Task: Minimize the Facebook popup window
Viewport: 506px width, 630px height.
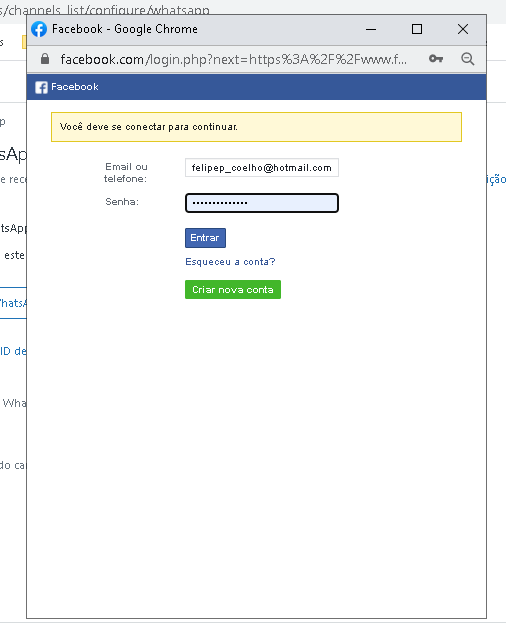Action: pos(371,29)
